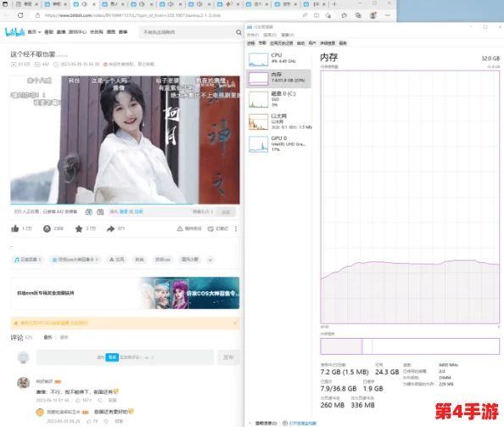
Task: Click the 打开资源监视器 link
Action: click(302, 423)
